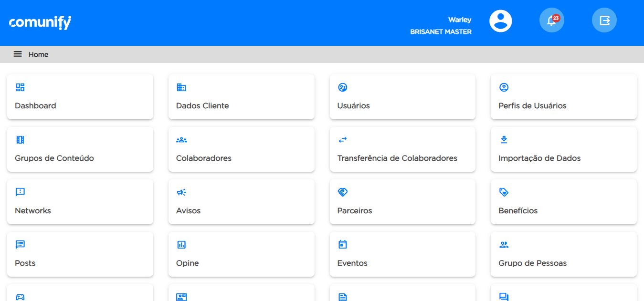Open the Posts card
The width and height of the screenshot is (644, 301).
click(80, 254)
